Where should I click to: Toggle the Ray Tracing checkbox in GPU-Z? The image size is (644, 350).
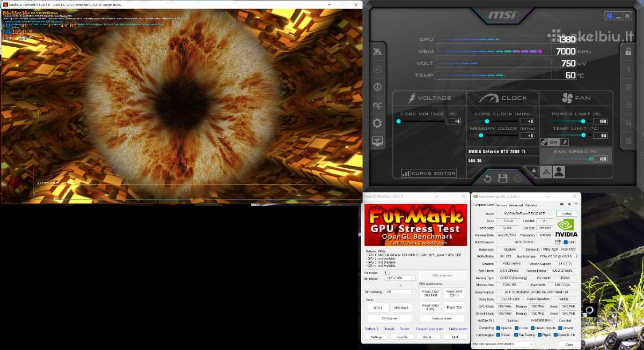(516, 335)
